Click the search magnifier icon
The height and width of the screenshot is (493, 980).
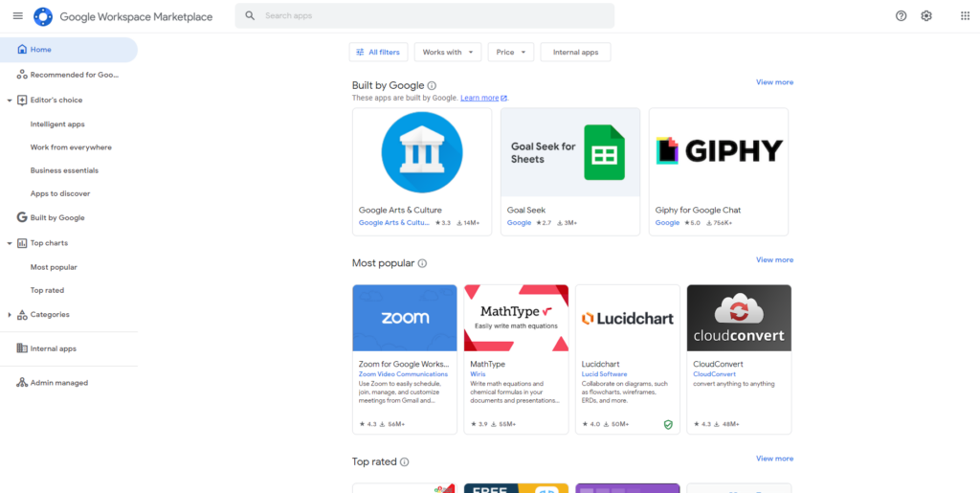point(250,15)
